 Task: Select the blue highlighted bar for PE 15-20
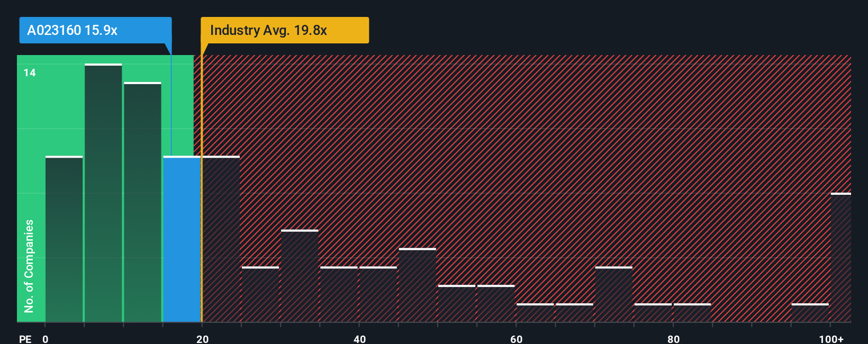pos(182,239)
